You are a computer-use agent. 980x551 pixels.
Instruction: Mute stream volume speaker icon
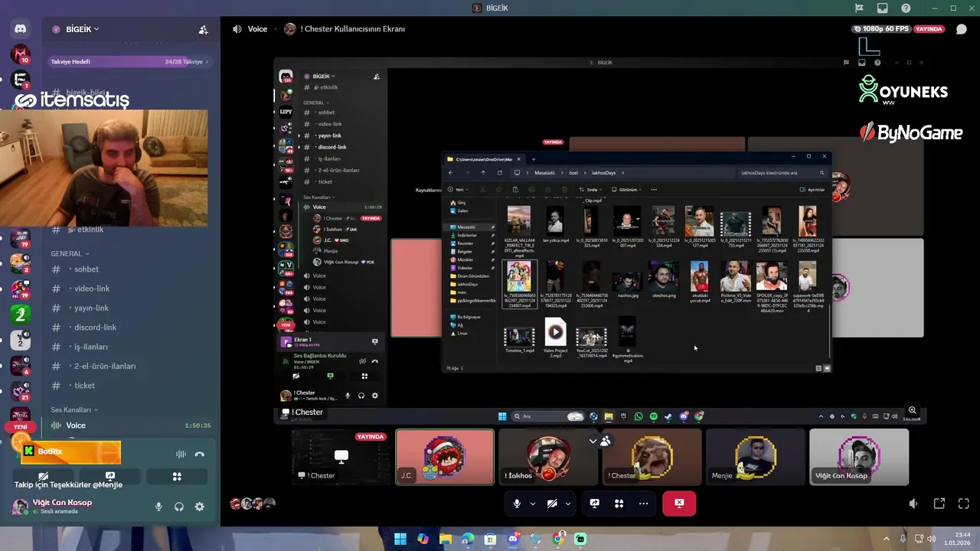(x=913, y=504)
